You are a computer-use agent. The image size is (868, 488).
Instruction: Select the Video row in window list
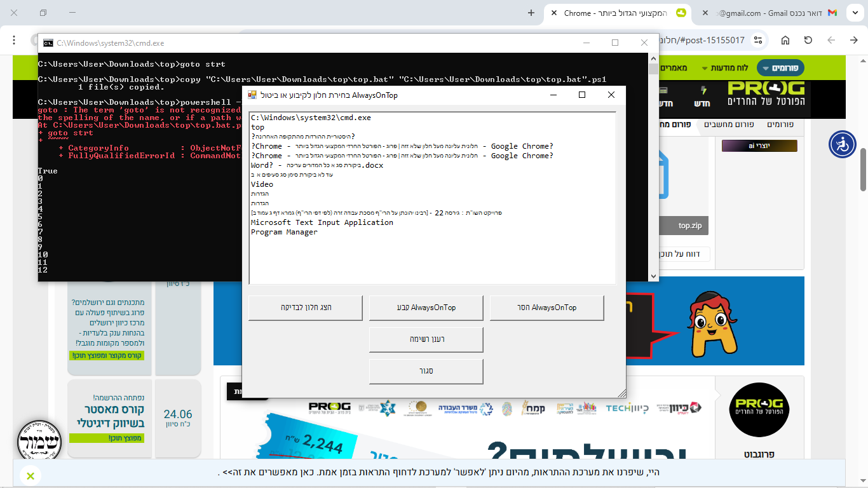click(432, 184)
